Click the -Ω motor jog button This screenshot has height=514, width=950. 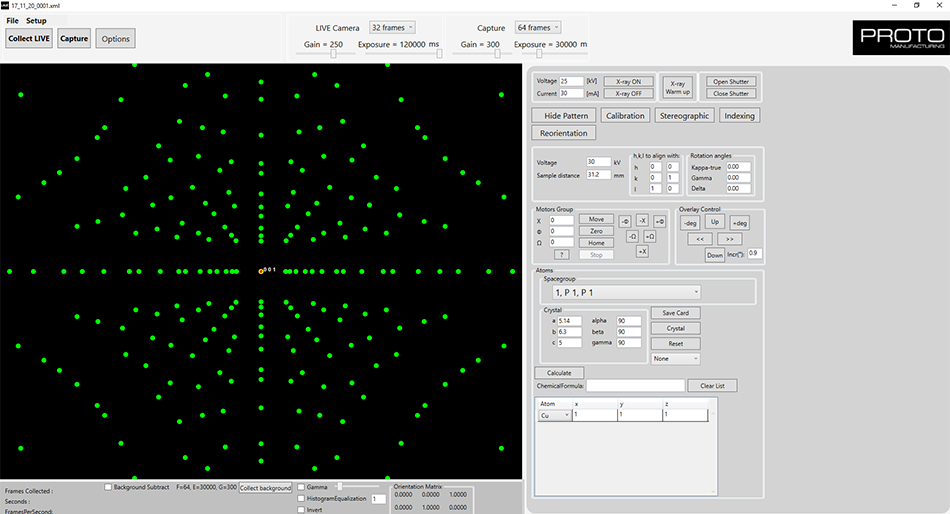point(632,236)
